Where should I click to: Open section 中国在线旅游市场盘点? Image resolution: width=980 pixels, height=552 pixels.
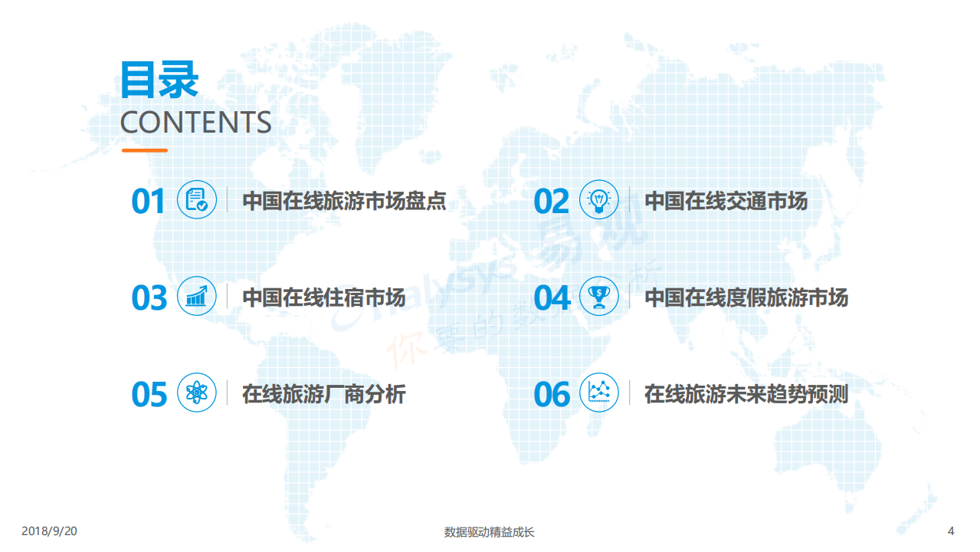346,202
